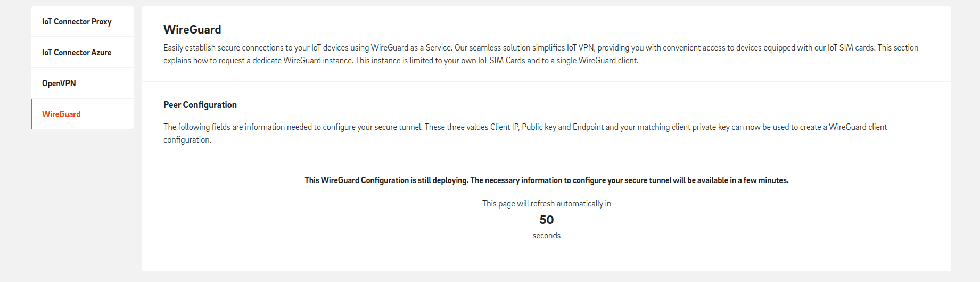980x282 pixels.
Task: Click orange active indicator bar beside WireGuard
Action: [32, 114]
